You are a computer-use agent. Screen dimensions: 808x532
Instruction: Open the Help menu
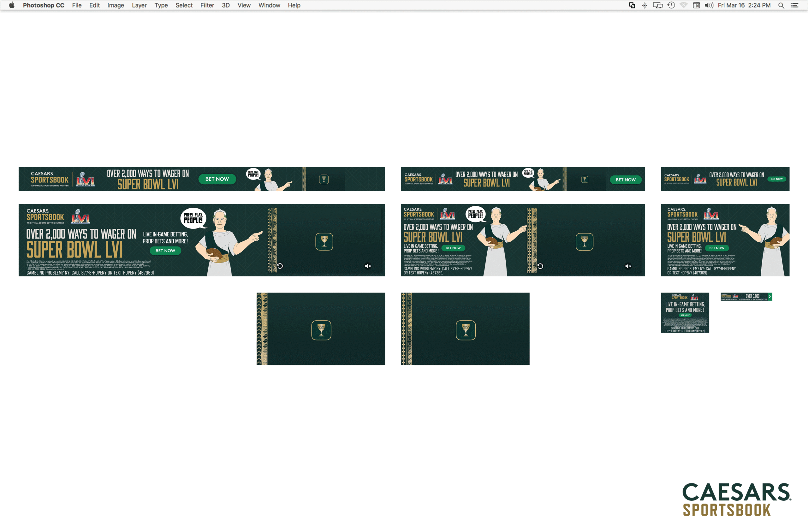coord(294,5)
